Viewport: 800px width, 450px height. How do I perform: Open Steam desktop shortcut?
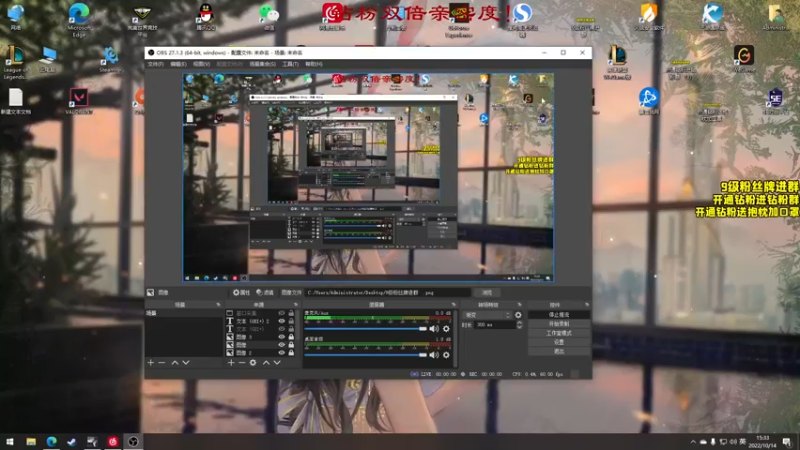coord(110,59)
